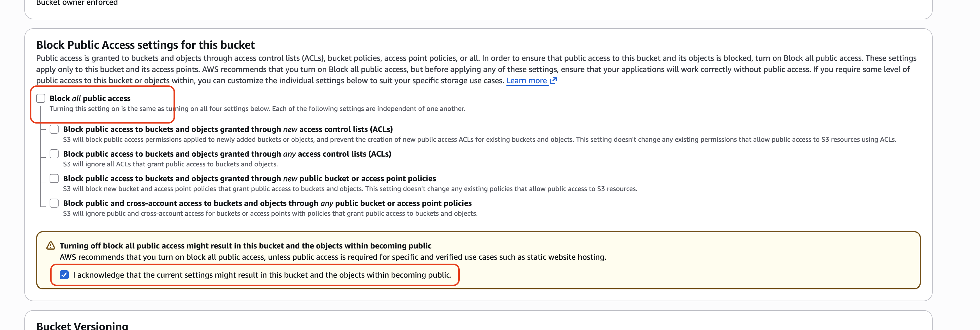Uncheck the acknowledge public bucket warning checkbox
The height and width of the screenshot is (330, 980).
pos(64,275)
